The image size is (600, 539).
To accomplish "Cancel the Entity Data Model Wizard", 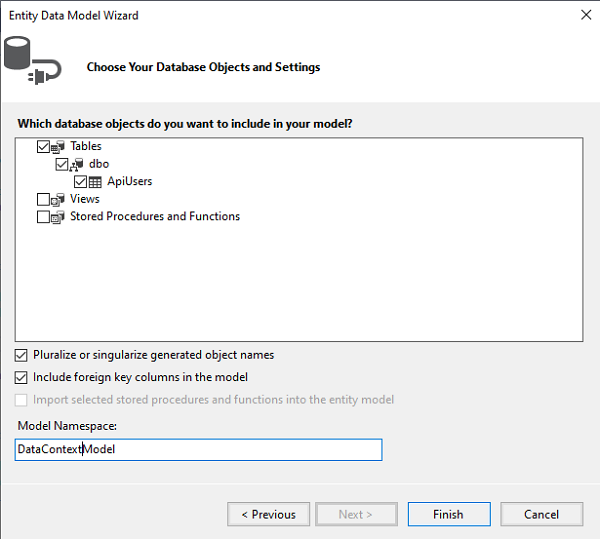I will coord(541,514).
